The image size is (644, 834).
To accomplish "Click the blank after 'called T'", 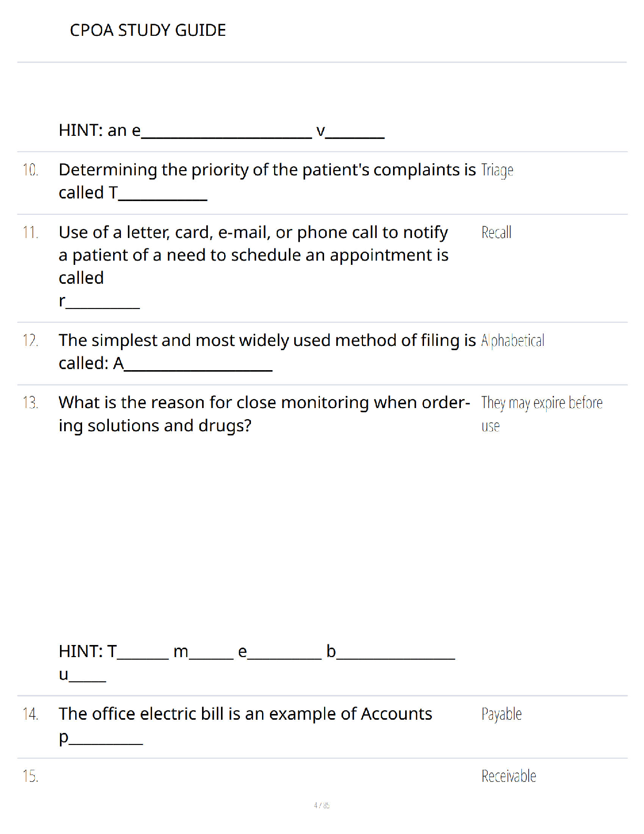I will (163, 199).
